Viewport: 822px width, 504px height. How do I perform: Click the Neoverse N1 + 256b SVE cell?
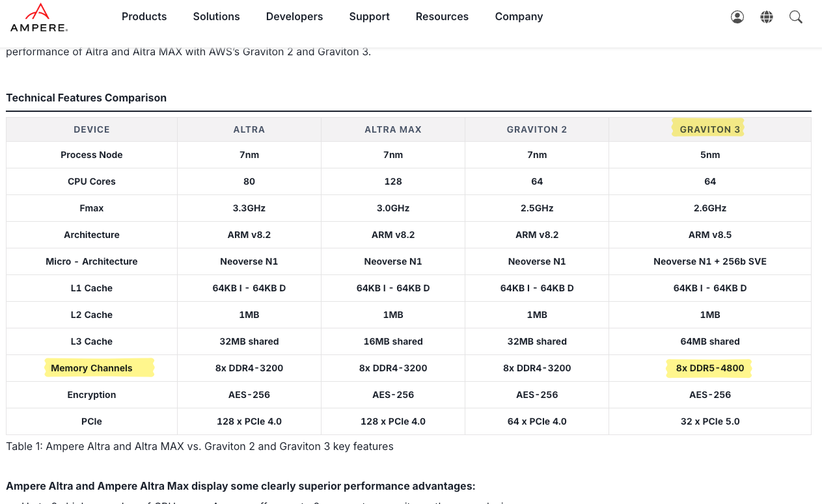point(710,261)
